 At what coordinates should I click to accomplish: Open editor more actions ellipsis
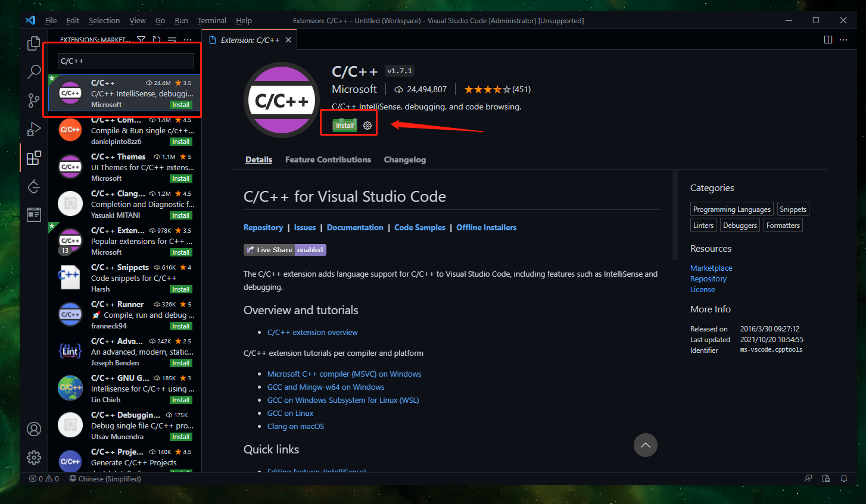(x=843, y=40)
